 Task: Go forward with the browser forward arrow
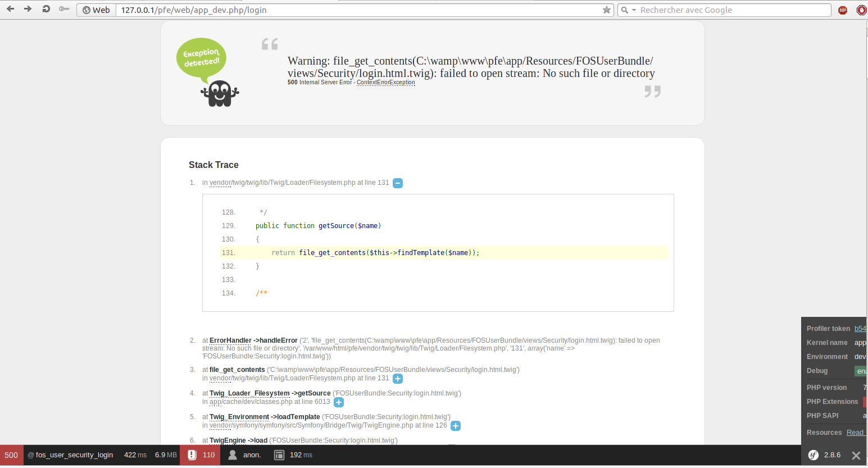pos(28,9)
